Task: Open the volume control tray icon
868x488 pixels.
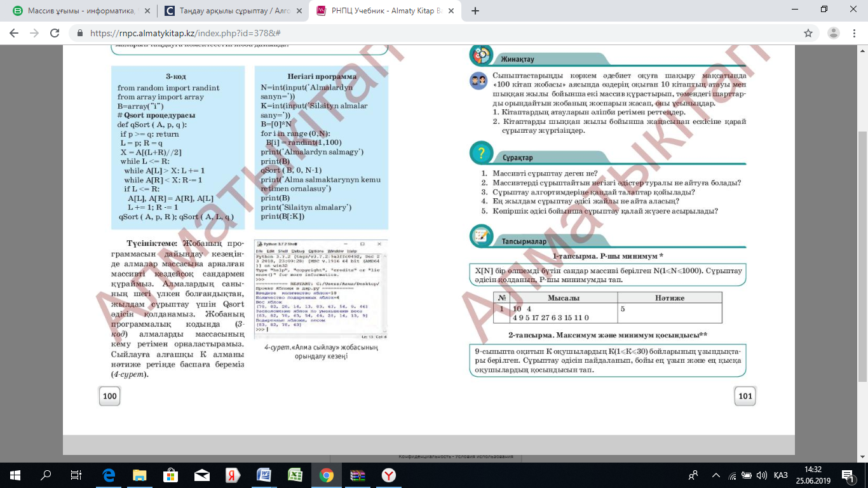Action: (761, 475)
